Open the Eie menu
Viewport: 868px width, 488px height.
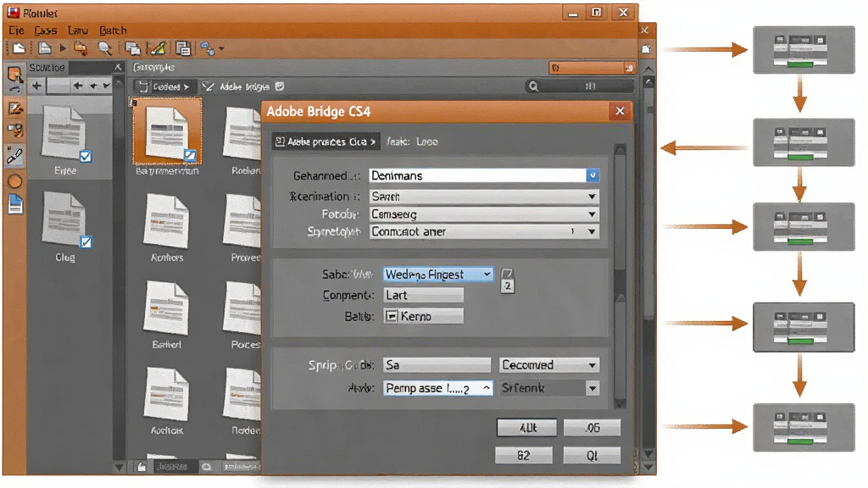16,30
